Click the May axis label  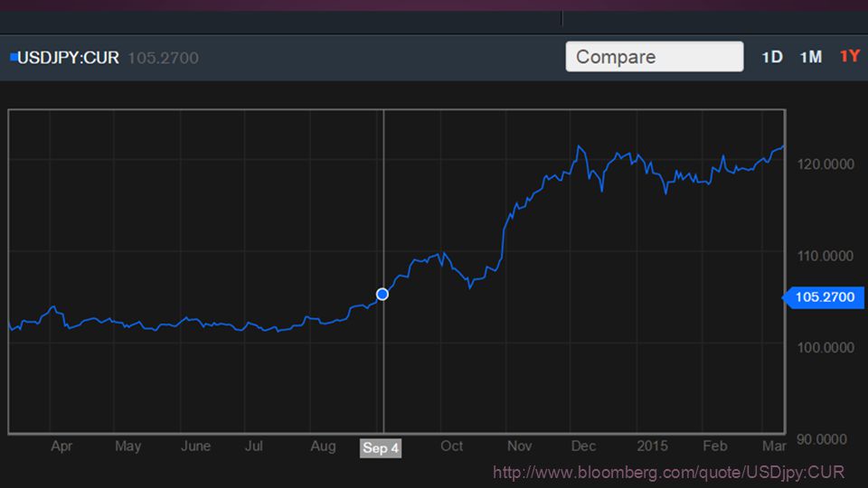(x=127, y=446)
